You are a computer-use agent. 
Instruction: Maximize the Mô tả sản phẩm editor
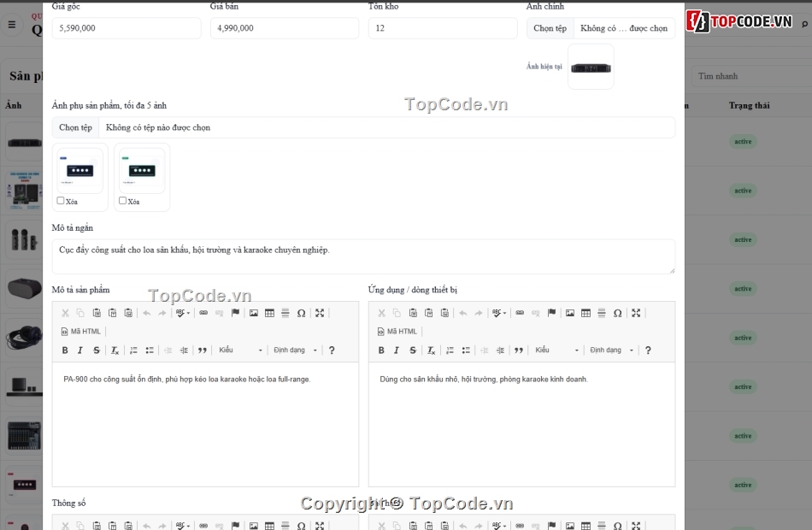[x=320, y=313]
